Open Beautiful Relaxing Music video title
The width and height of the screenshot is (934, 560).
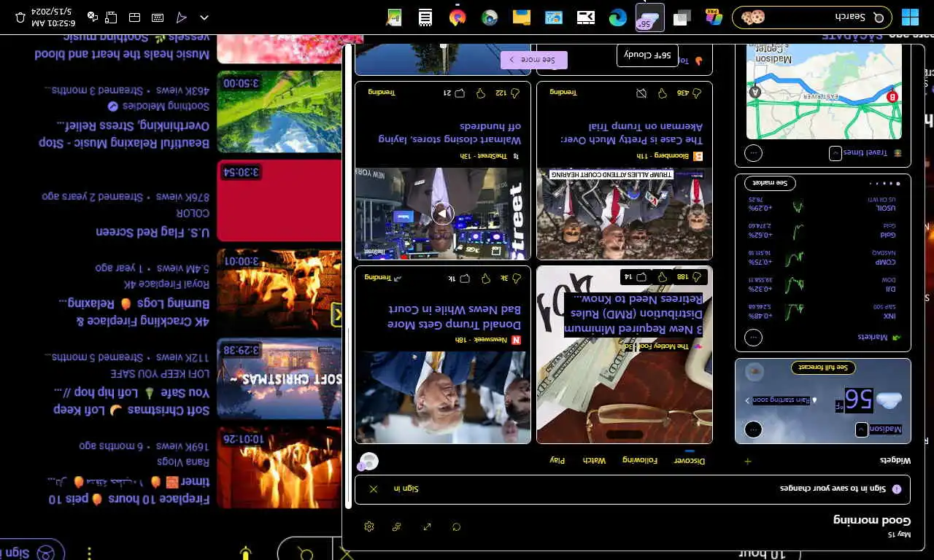tap(124, 134)
